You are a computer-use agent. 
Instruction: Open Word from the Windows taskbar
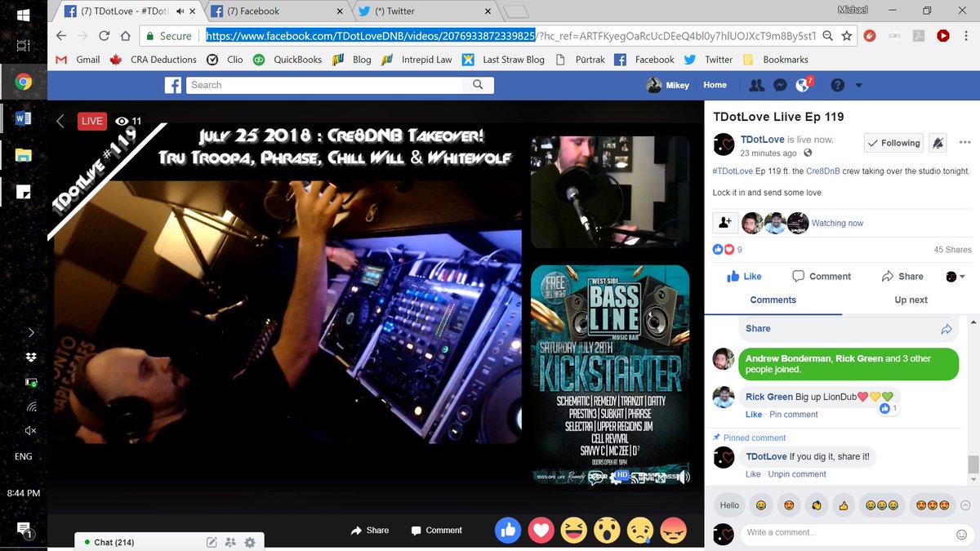(x=23, y=119)
